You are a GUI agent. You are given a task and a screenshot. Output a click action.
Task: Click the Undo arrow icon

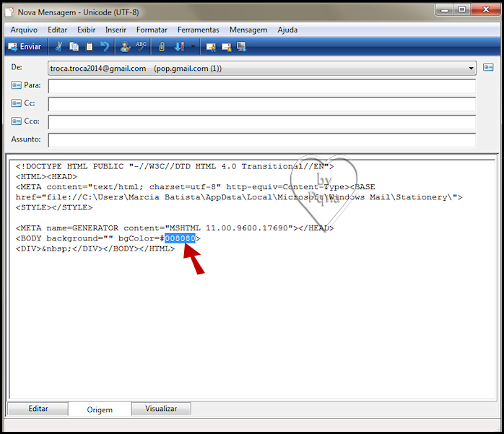(105, 47)
